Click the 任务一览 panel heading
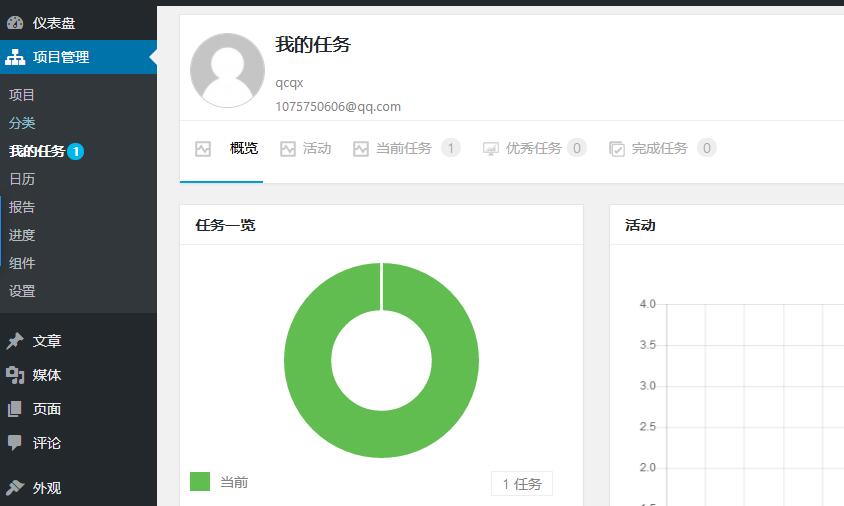The width and height of the screenshot is (844, 506). (226, 225)
